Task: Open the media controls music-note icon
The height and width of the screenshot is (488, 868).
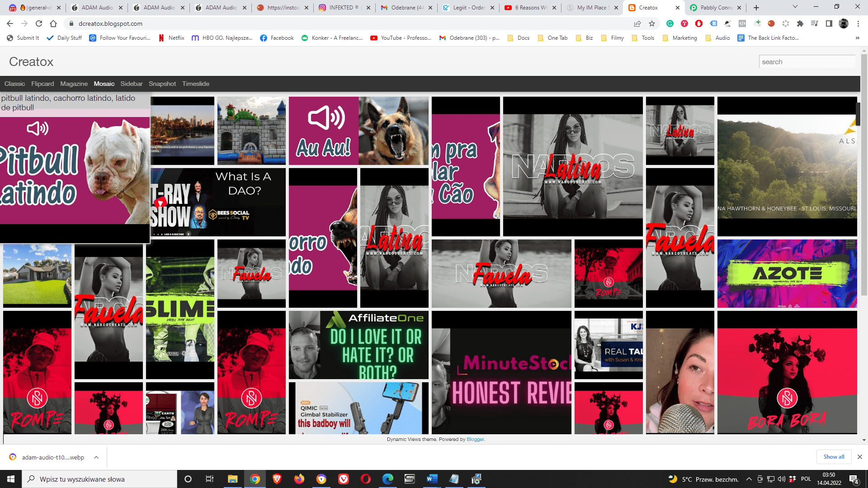Action: [x=815, y=23]
